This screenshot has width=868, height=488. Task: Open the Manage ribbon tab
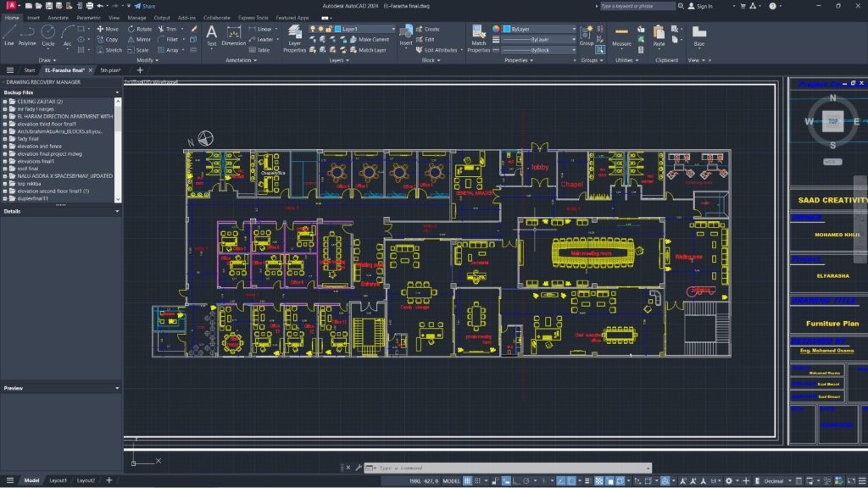click(x=136, y=18)
